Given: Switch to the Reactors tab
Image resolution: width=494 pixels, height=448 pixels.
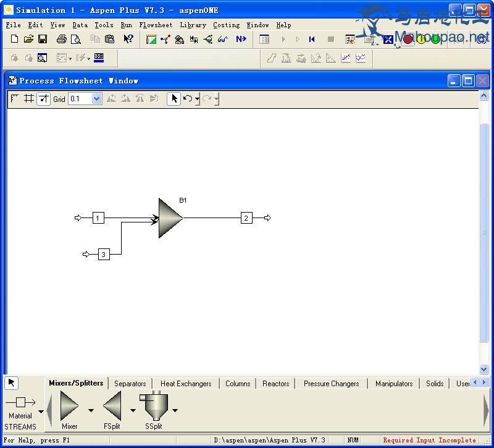Looking at the screenshot, I should (275, 383).
